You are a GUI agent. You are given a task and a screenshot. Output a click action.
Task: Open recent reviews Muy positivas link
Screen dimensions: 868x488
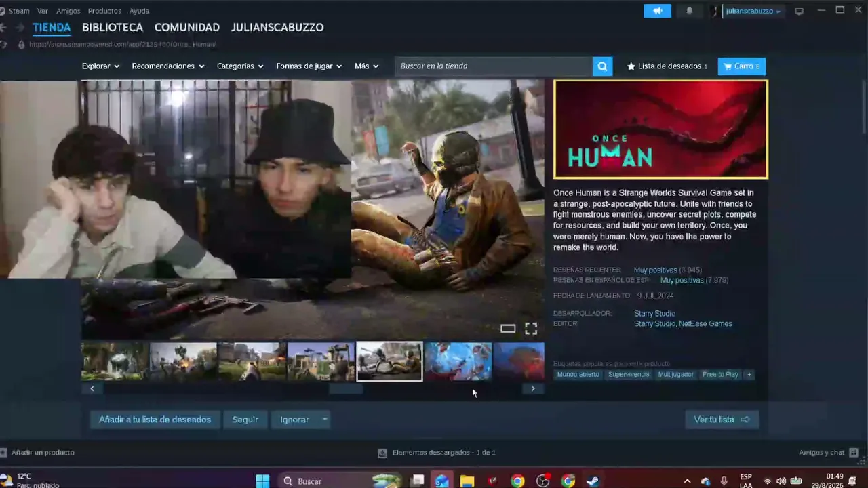[655, 270]
